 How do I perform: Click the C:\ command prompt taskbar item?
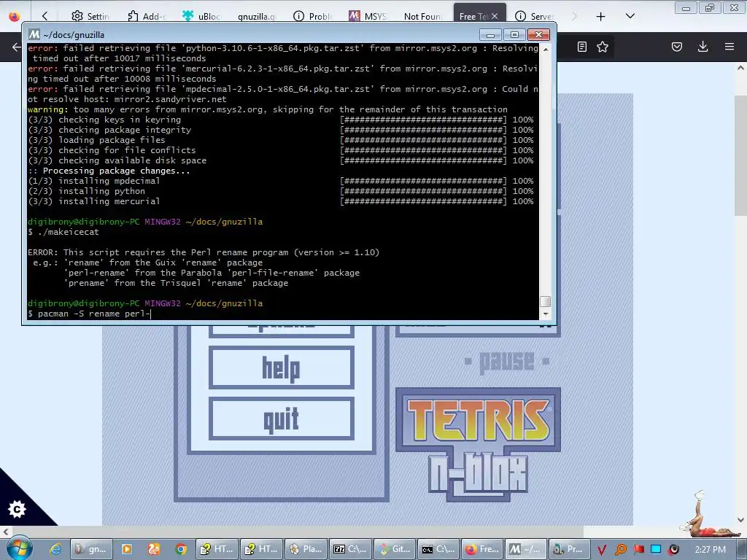coord(438,549)
